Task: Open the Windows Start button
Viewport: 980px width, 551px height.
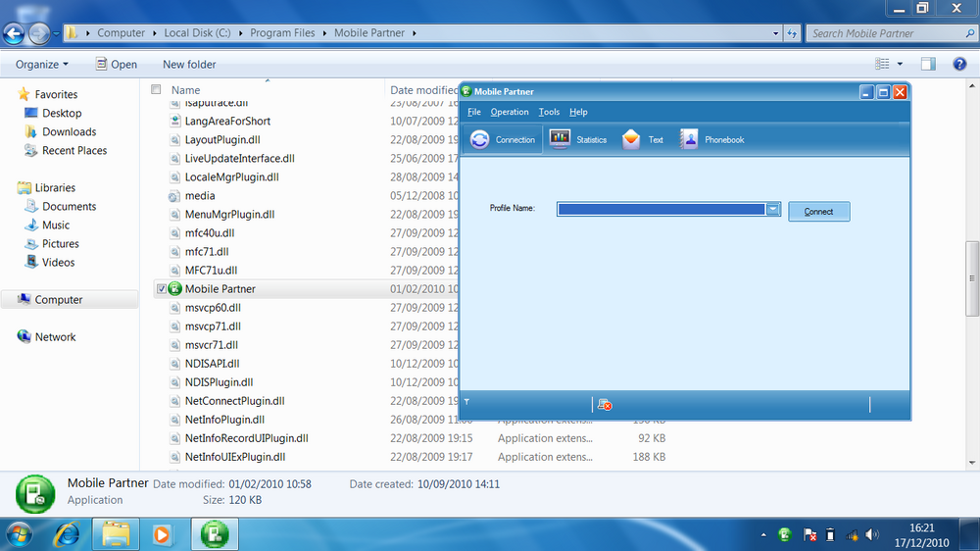Action: (x=18, y=534)
